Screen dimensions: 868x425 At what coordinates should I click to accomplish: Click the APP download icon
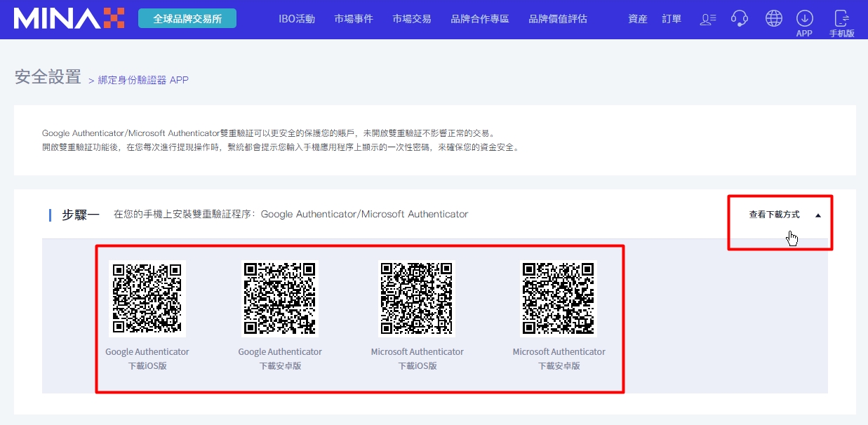804,23
